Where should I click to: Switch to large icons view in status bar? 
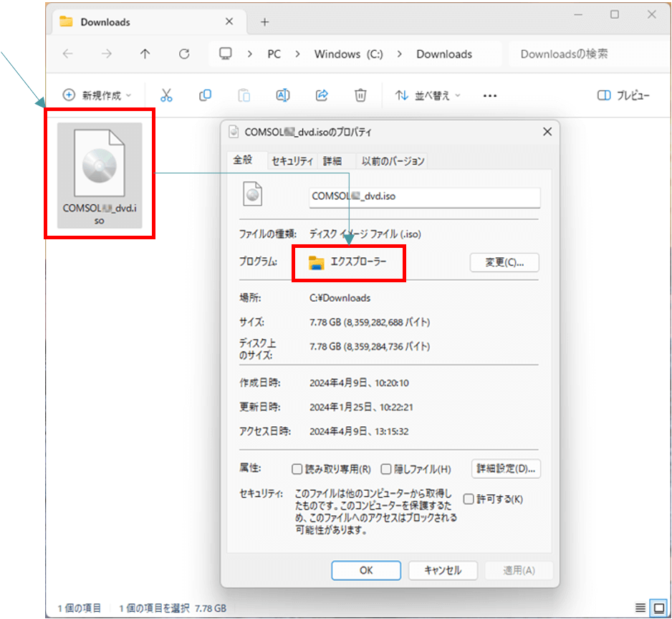[x=658, y=608]
